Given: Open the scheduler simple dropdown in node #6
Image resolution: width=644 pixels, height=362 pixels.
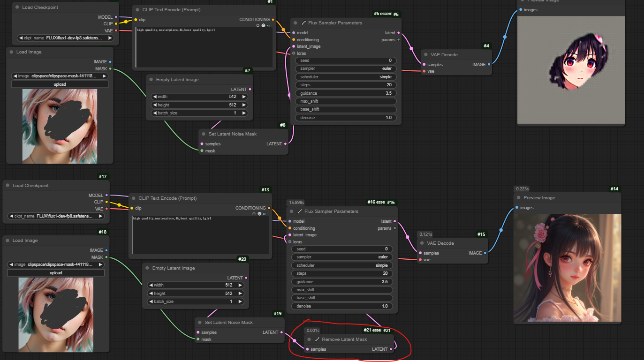Looking at the screenshot, I should pos(346,77).
